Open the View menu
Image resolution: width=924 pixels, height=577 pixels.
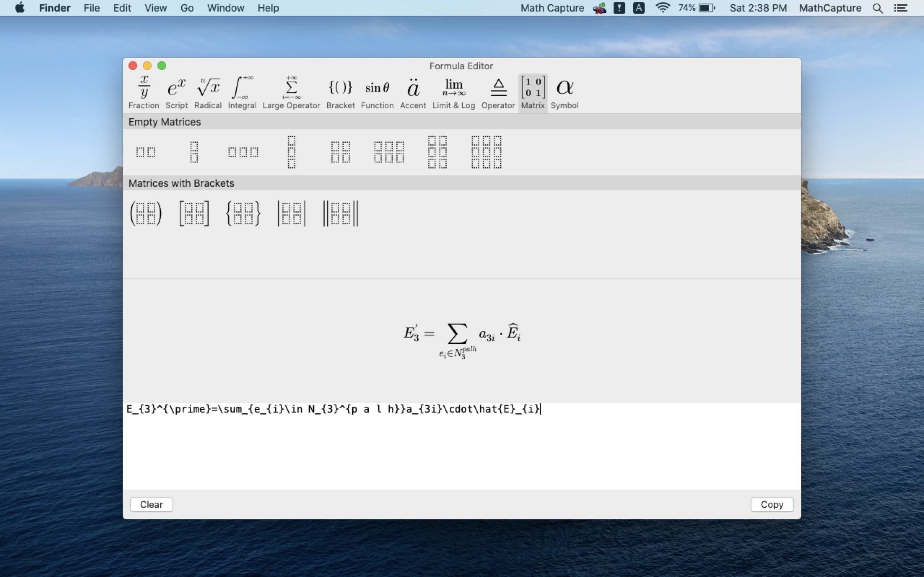coord(156,8)
